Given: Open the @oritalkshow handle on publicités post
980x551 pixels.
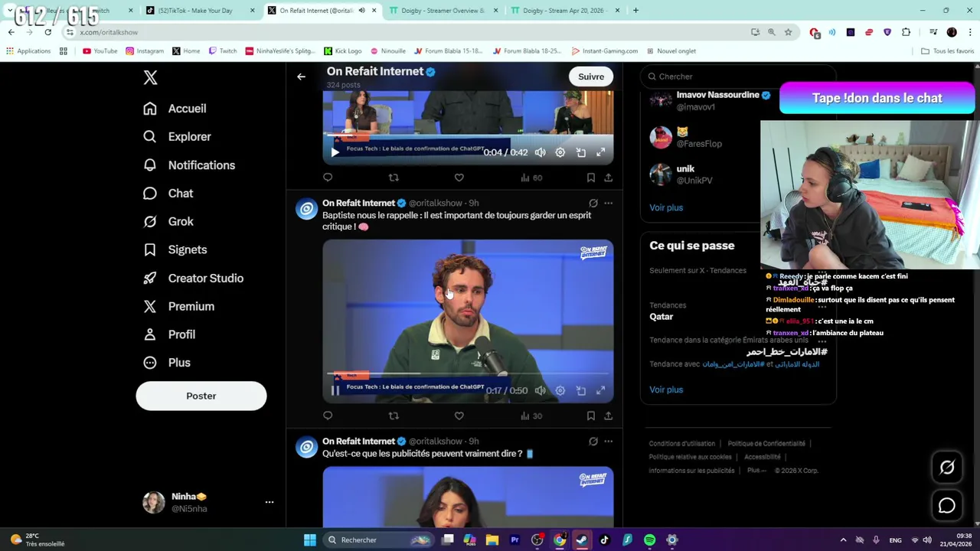Looking at the screenshot, I should point(436,442).
